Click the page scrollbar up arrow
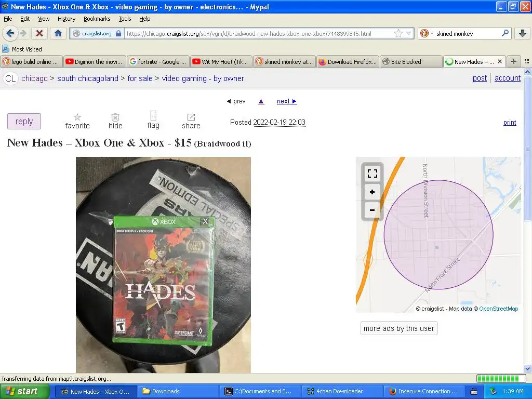This screenshot has height=399, width=532. point(527,72)
